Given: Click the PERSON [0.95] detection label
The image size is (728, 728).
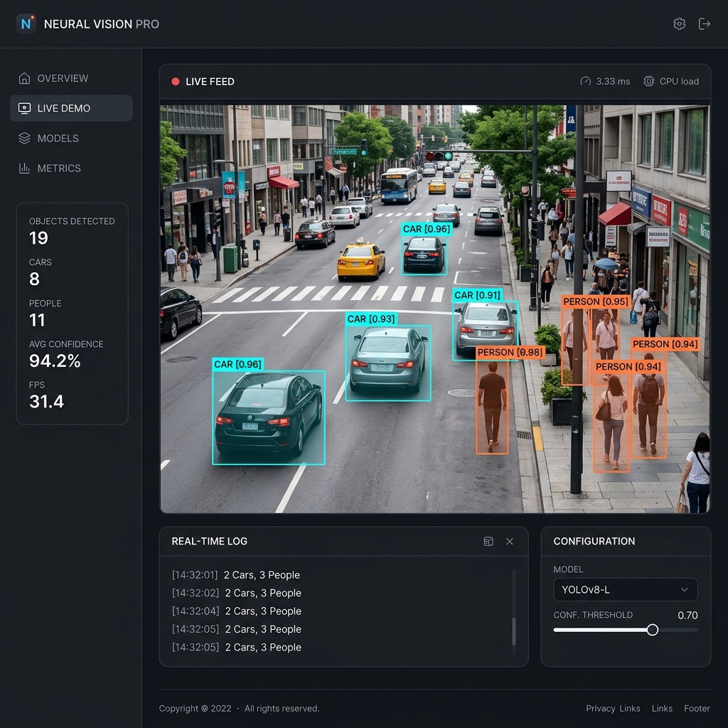Looking at the screenshot, I should (596, 301).
